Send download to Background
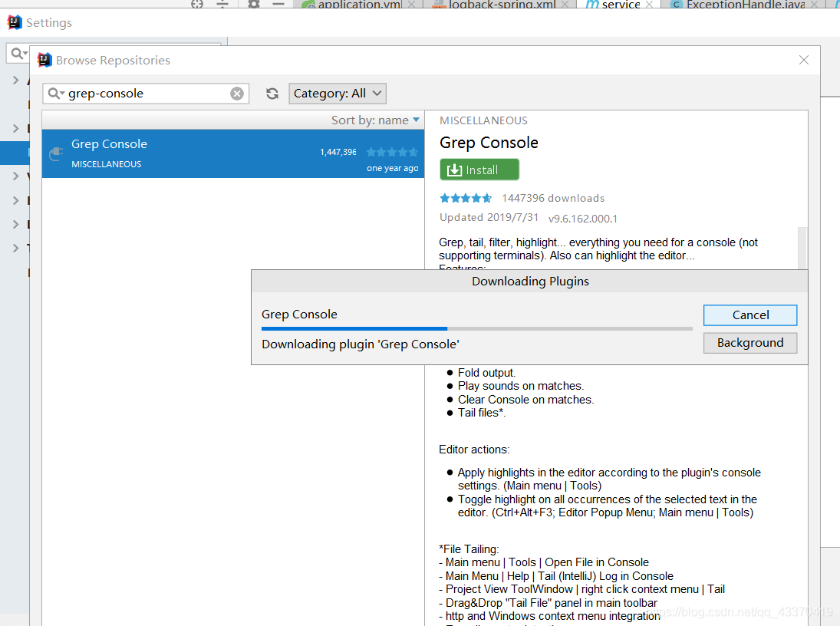 750,343
